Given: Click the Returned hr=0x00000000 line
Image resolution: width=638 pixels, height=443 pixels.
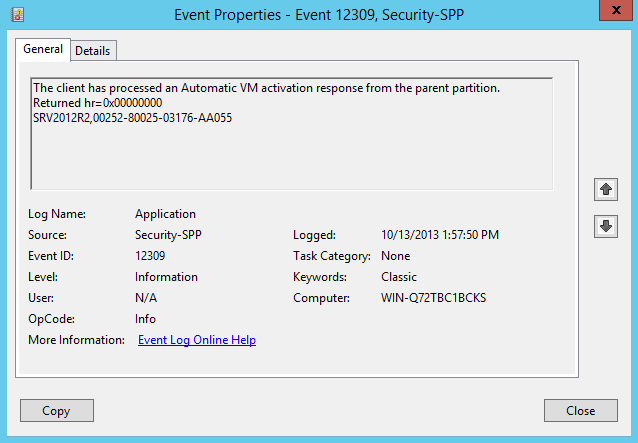Looking at the screenshot, I should click(x=98, y=103).
